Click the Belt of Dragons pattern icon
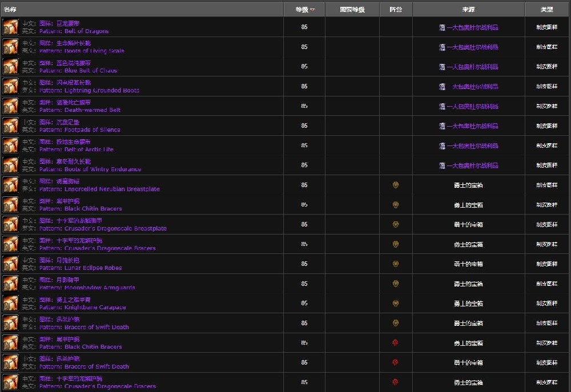571x392 pixels. point(10,27)
